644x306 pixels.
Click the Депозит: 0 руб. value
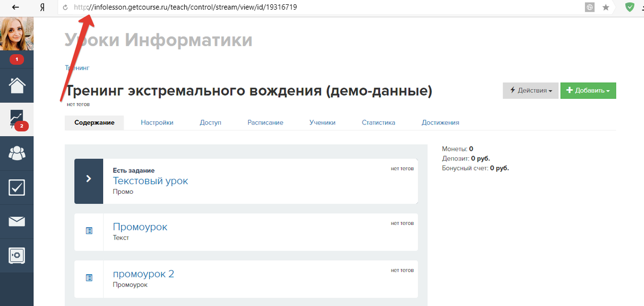coord(466,158)
